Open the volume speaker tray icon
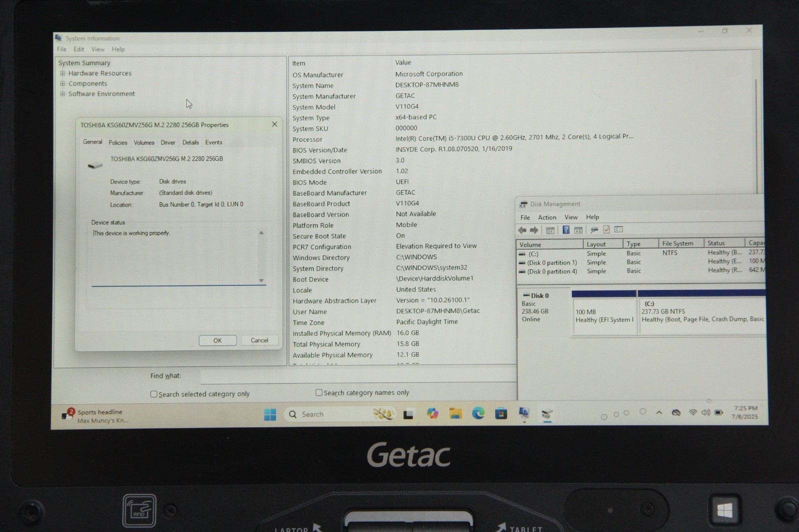799x532 pixels. coord(706,413)
